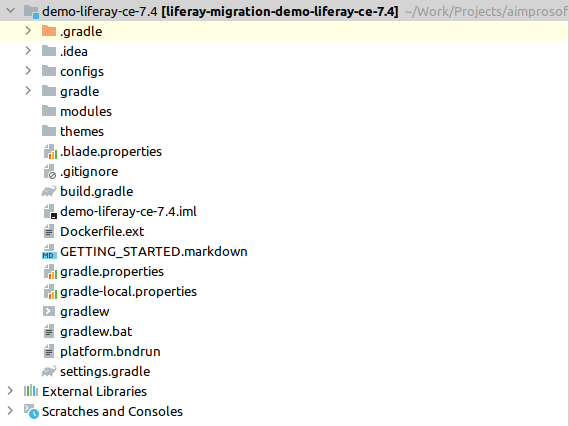This screenshot has width=569, height=426.
Task: Expand the .gradle folder chevron
Action: click(x=28, y=31)
